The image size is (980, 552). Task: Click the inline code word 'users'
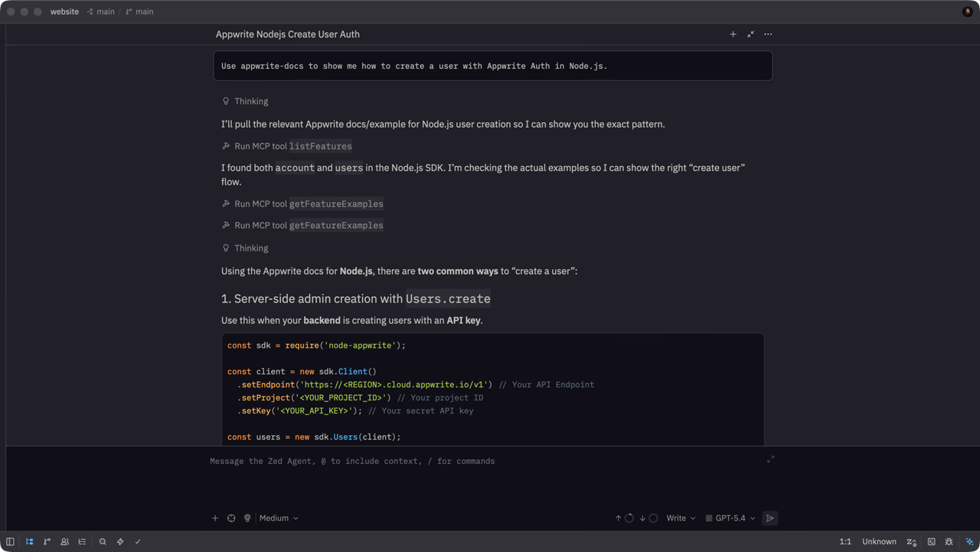point(349,168)
